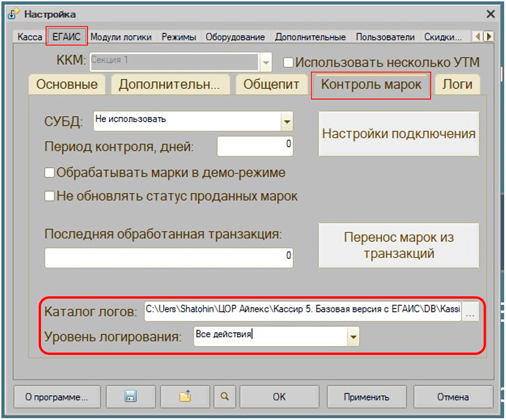Expand the СУБД dropdown list
The height and width of the screenshot is (420, 506).
(287, 121)
